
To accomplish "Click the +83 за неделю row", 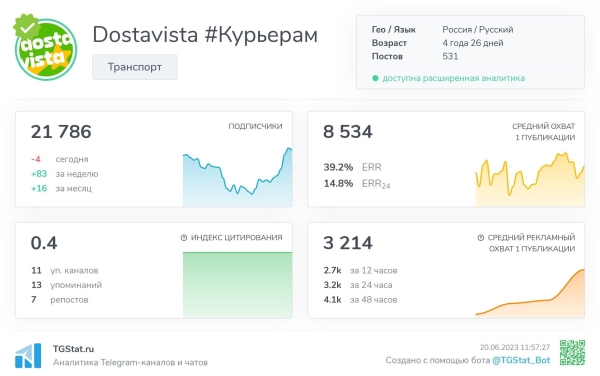I will pyautogui.click(x=65, y=174).
